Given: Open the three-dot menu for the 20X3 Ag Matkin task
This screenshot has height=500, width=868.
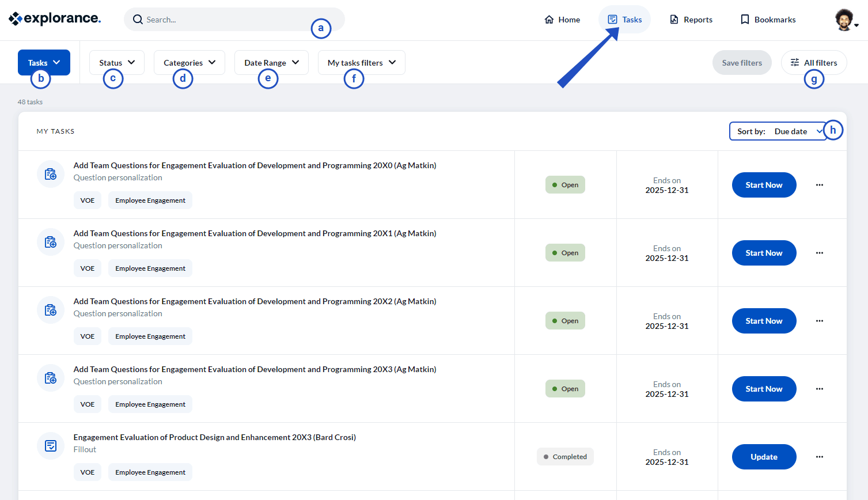Looking at the screenshot, I should click(x=819, y=389).
